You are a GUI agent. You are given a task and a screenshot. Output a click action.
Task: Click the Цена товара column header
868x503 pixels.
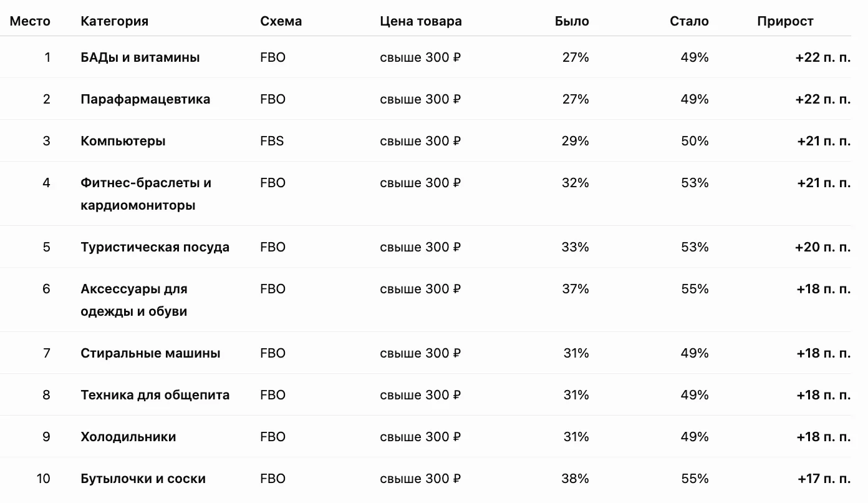coord(421,21)
